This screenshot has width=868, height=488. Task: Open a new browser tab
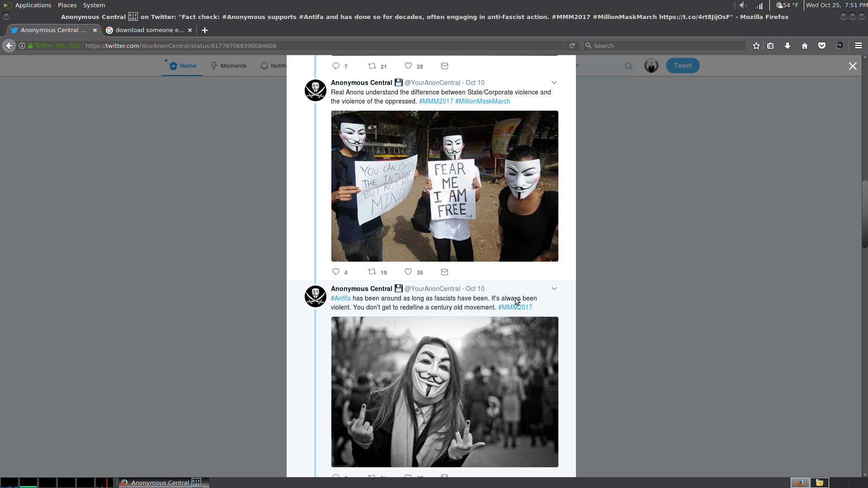point(205,30)
